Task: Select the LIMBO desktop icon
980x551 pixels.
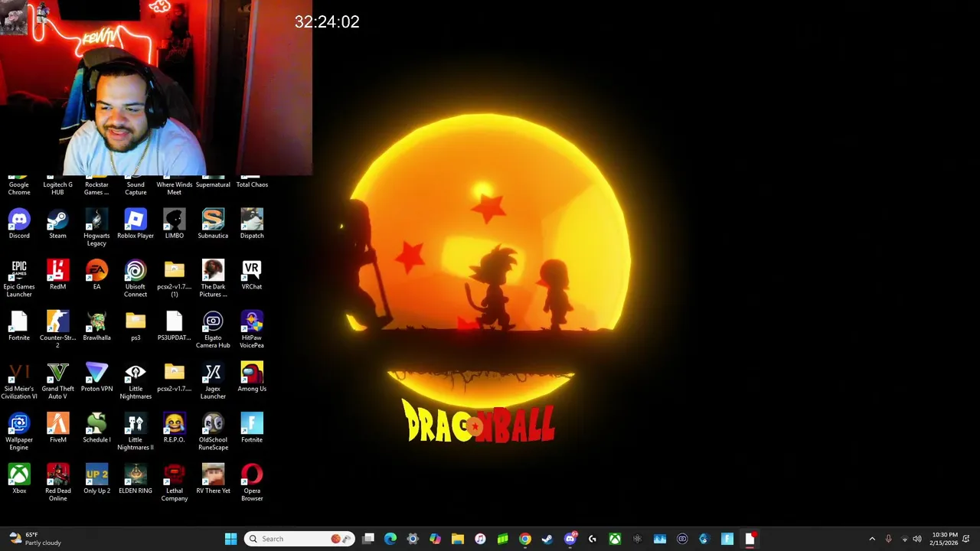Action: (x=174, y=224)
